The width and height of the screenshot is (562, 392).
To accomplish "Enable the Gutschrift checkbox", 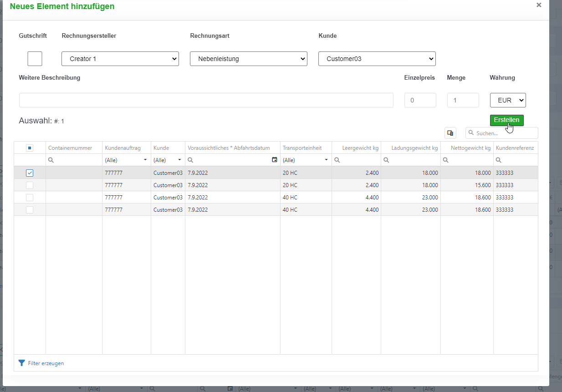I will tap(35, 59).
